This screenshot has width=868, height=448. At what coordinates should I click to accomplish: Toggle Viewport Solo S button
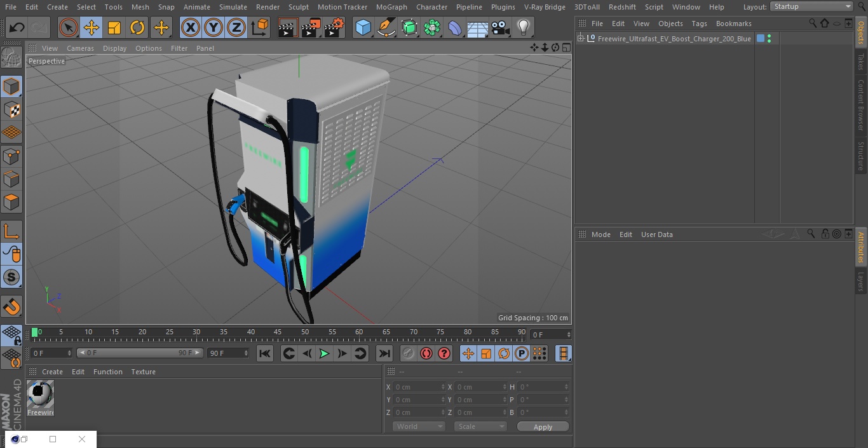coord(11,277)
